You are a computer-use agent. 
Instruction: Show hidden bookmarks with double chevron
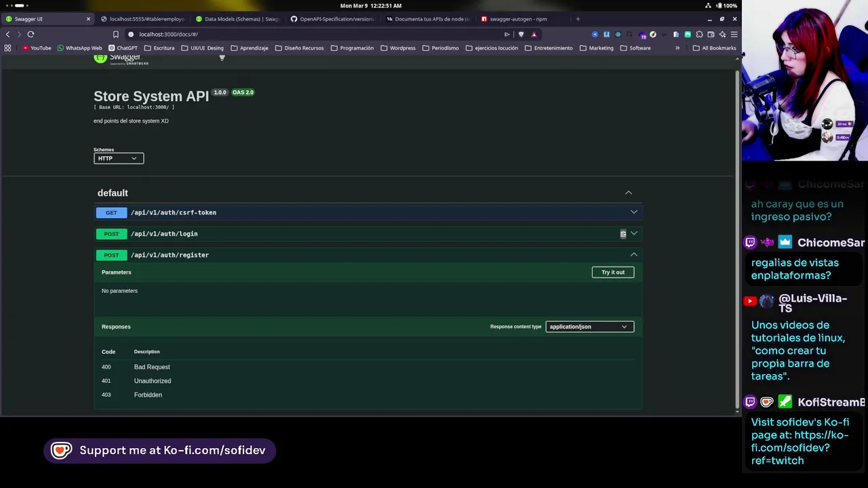click(677, 48)
